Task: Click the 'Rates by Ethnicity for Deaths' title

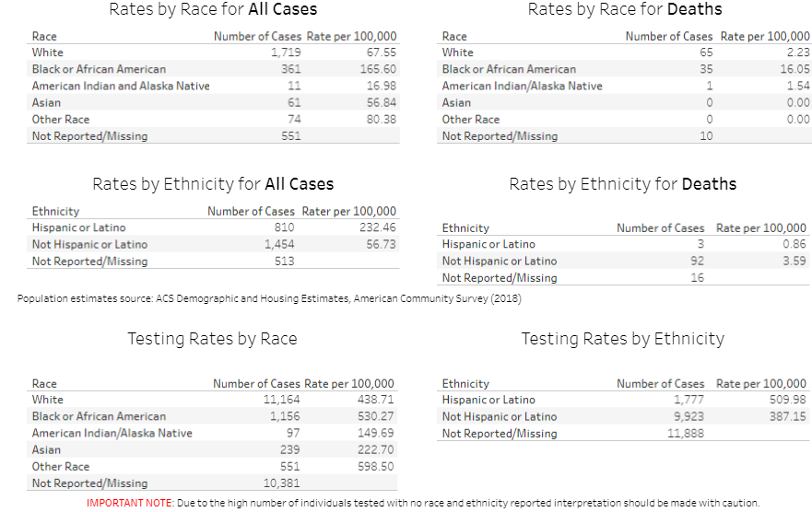Action: (623, 184)
